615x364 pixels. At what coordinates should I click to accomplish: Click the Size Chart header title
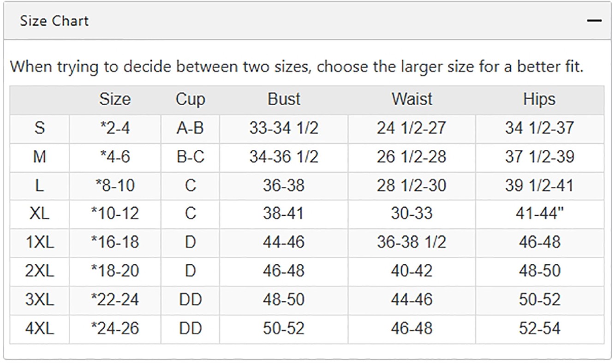pos(54,21)
